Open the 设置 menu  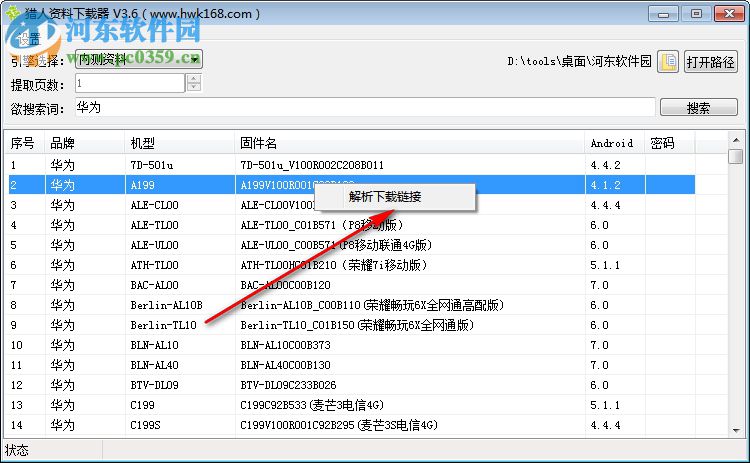pos(29,39)
